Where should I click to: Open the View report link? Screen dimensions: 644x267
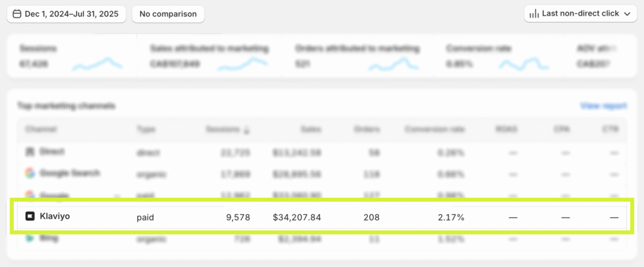pyautogui.click(x=604, y=106)
